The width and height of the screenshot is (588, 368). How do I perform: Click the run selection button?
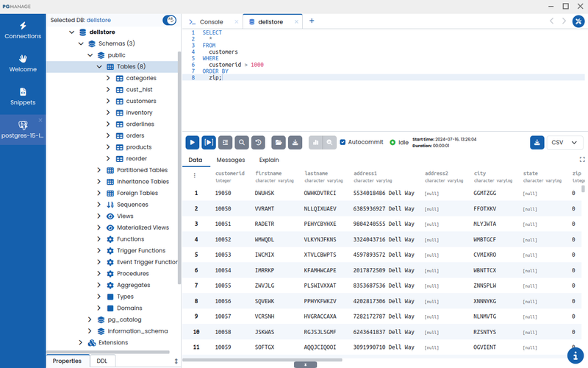coord(209,142)
